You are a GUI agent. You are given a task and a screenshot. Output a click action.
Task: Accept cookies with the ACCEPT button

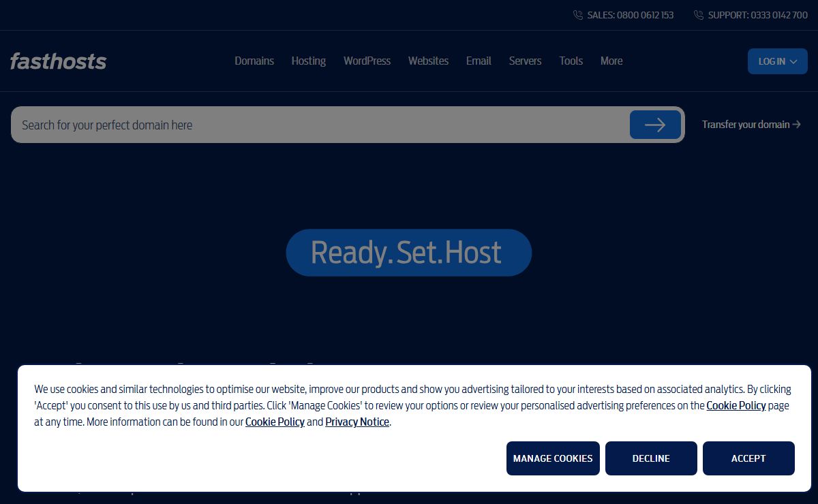pos(748,458)
